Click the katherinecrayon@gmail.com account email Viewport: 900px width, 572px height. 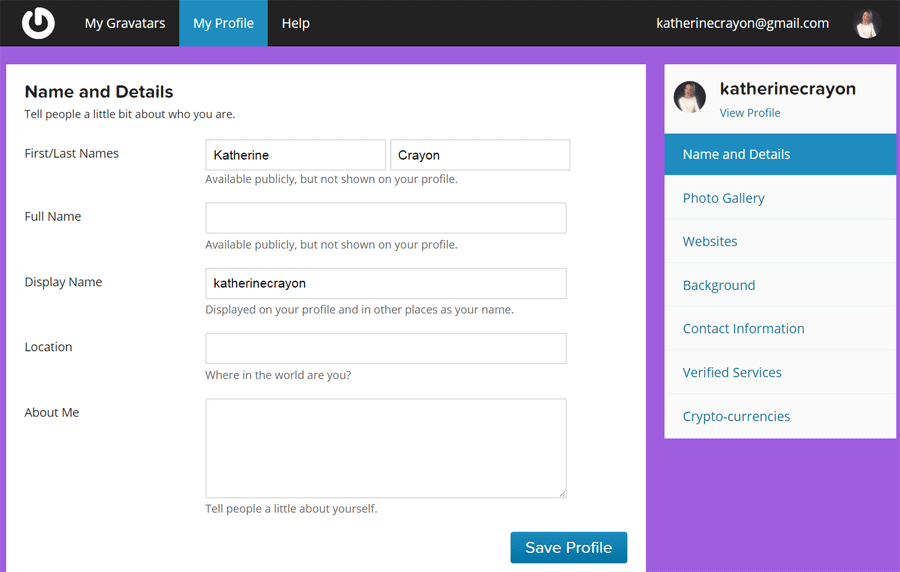(742, 23)
